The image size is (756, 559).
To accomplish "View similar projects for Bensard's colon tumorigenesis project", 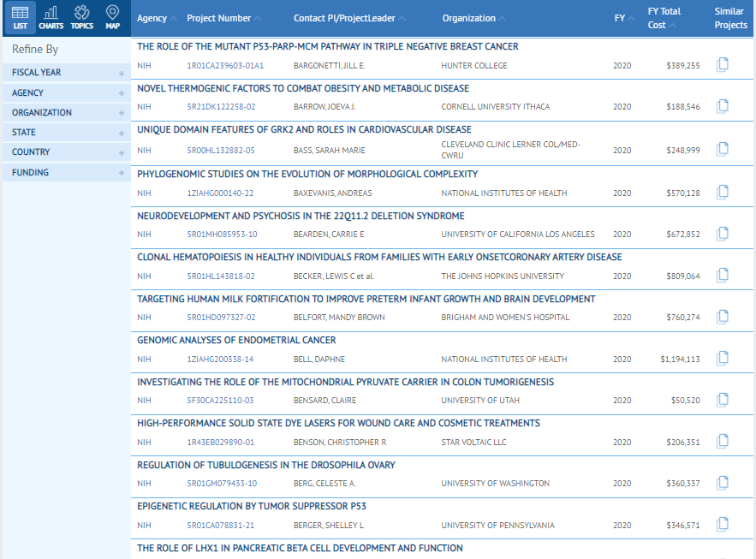I will (723, 400).
